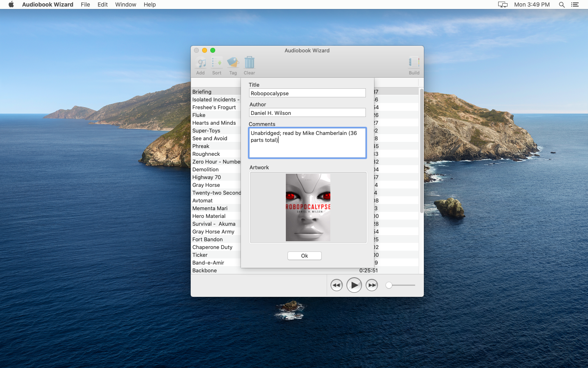The image size is (588, 368).
Task: Open the Apple menu
Action: (11, 4)
